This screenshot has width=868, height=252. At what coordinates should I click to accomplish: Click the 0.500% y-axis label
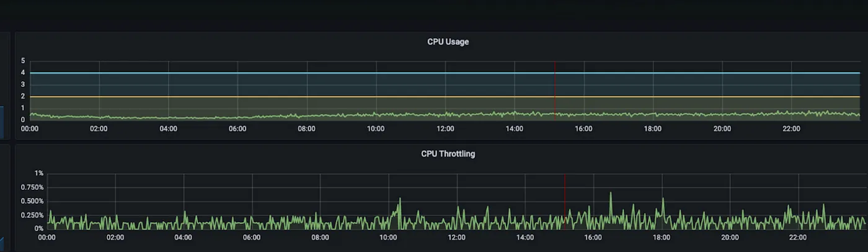click(32, 201)
